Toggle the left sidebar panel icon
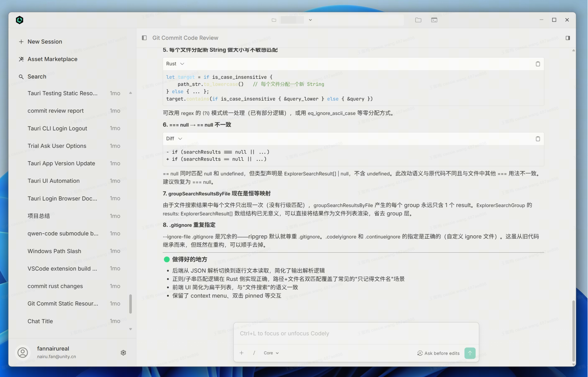This screenshot has width=588, height=377. tap(144, 38)
